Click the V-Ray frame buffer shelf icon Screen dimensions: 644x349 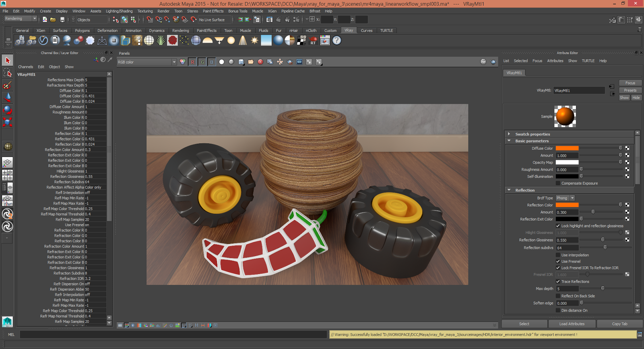[x=325, y=40]
